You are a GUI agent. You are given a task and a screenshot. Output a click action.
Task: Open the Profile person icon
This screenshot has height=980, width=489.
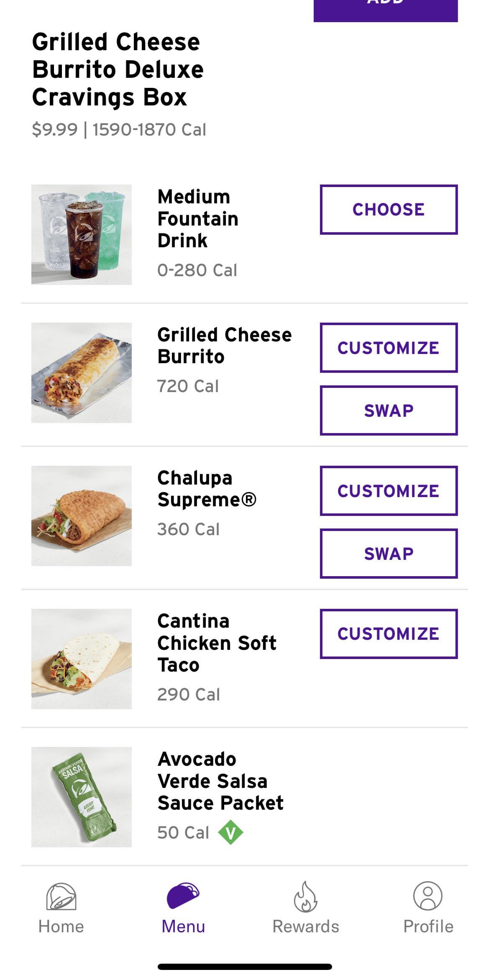(x=428, y=895)
